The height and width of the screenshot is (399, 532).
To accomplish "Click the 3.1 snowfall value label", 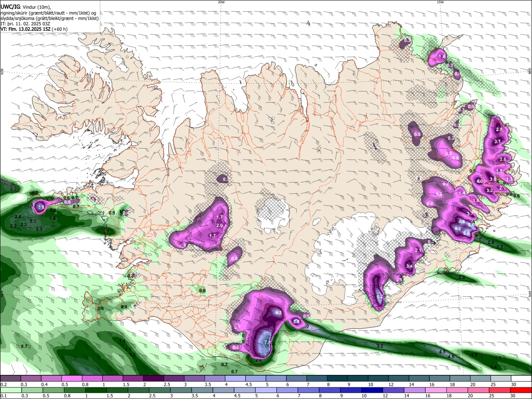I will coord(498,141).
